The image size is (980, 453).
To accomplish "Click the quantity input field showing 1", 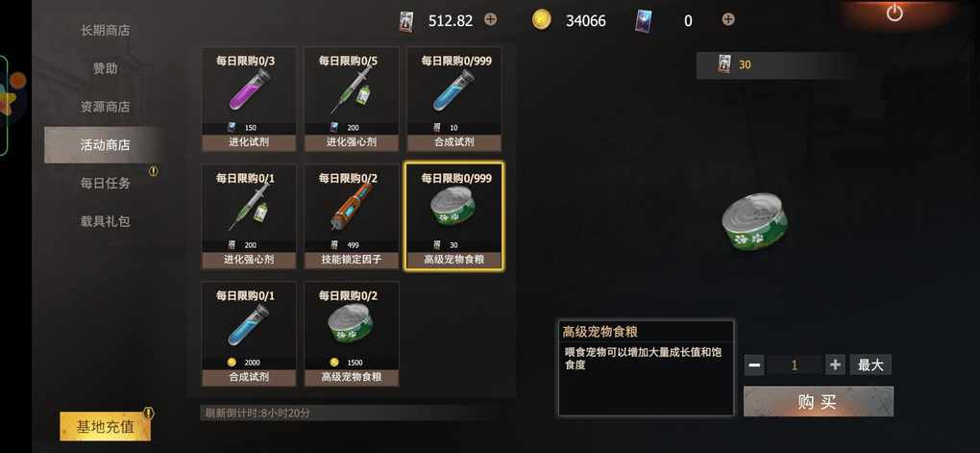I will point(795,365).
